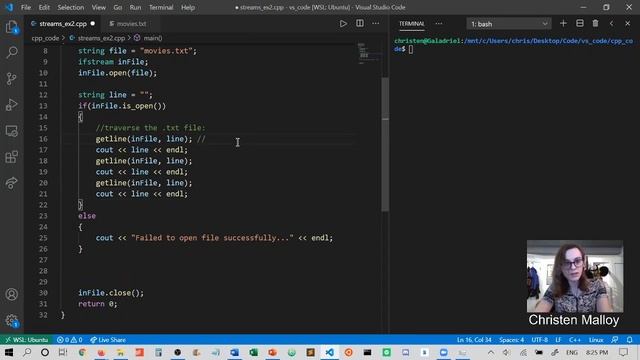Open the Terminal menu
Viewport: 640px width, 360px height.
tap(161, 7)
